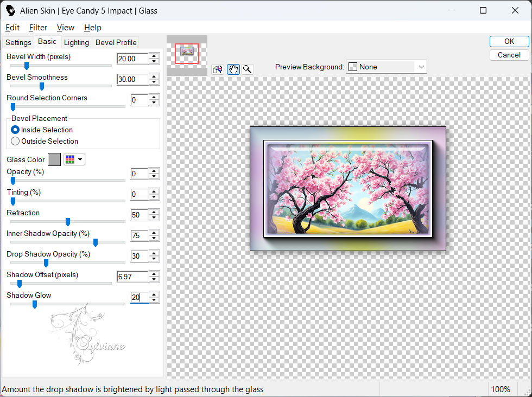Viewport: 532px width, 397px height.
Task: Increase Shadow Glow with the up arrow
Action: point(154,294)
